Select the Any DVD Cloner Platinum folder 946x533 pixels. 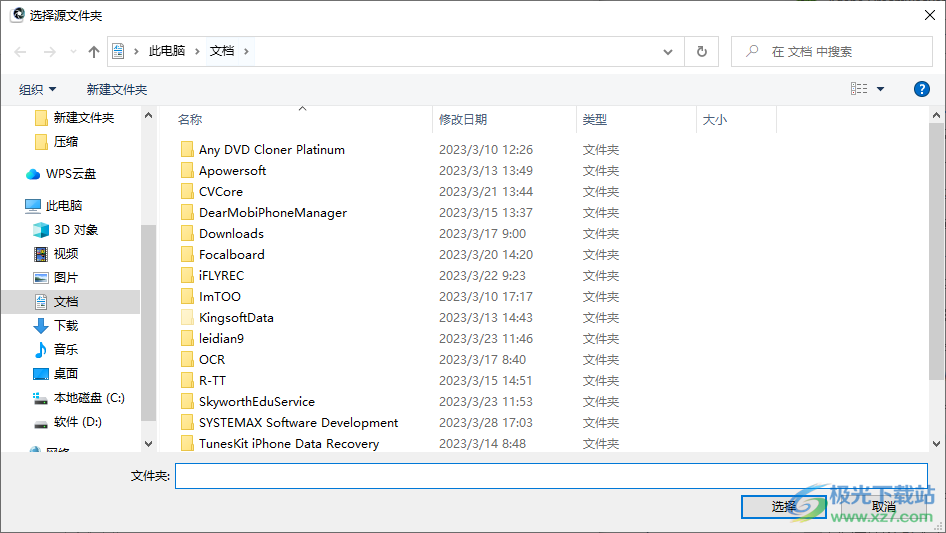tap(271, 150)
